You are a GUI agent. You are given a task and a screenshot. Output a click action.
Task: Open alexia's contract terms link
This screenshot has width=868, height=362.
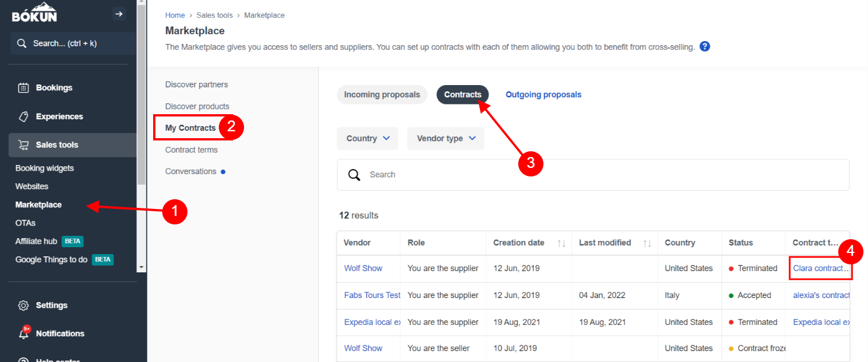point(822,295)
